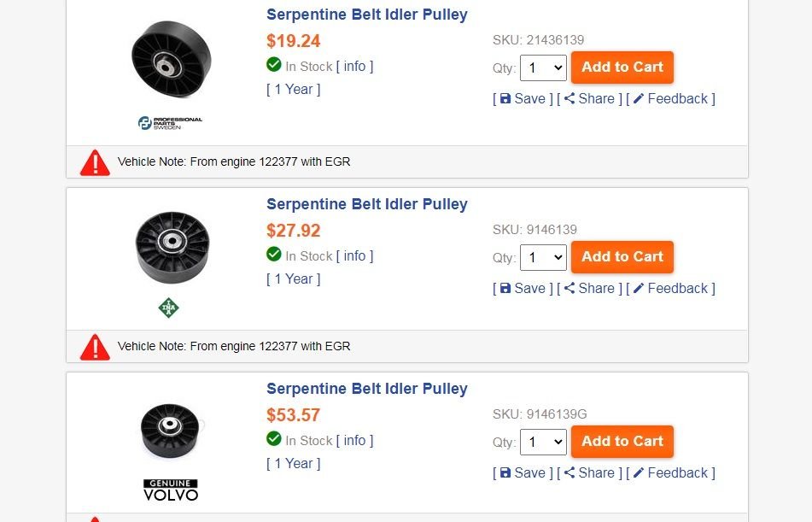Click the Genuine Volvo brand logo
The width and height of the screenshot is (812, 522).
point(170,490)
